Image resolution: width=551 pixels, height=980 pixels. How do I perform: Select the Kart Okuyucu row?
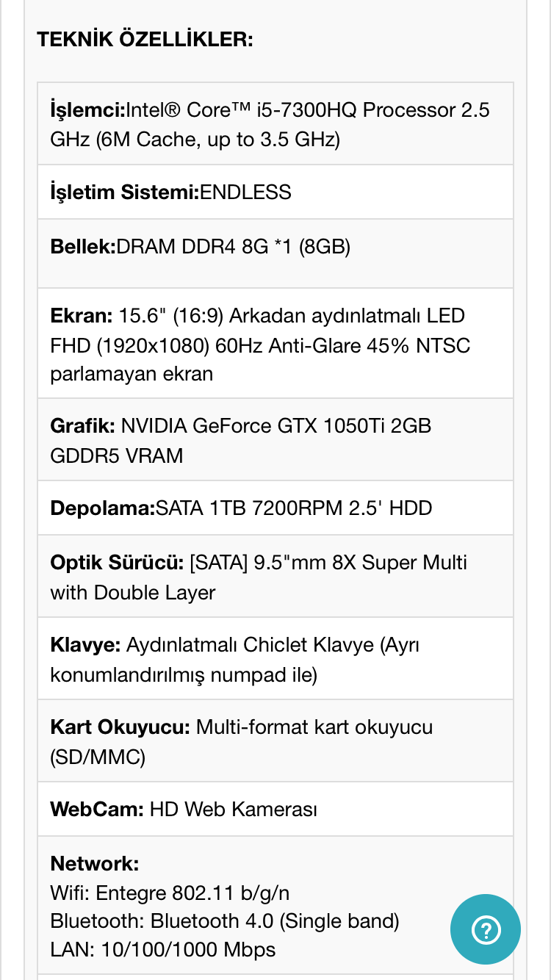(275, 741)
